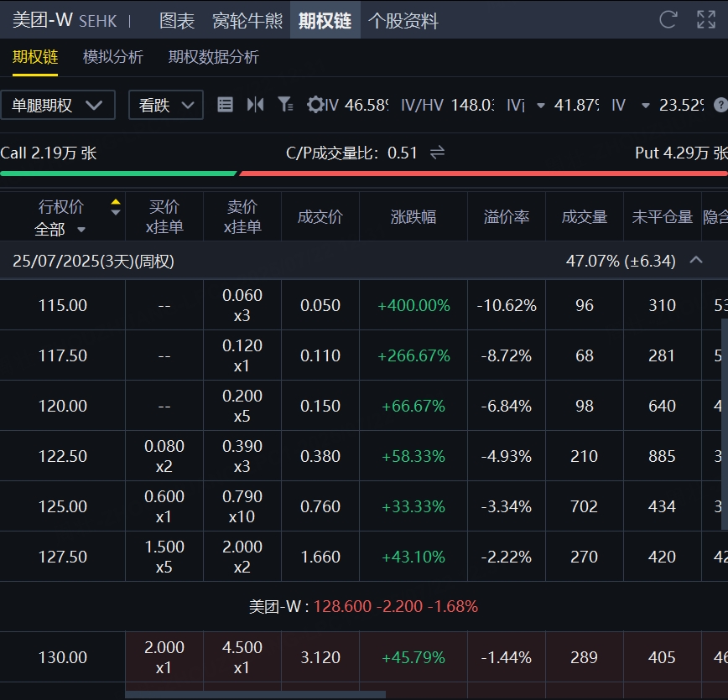Select the 125.00 strike price row
728x700 pixels.
point(62,506)
